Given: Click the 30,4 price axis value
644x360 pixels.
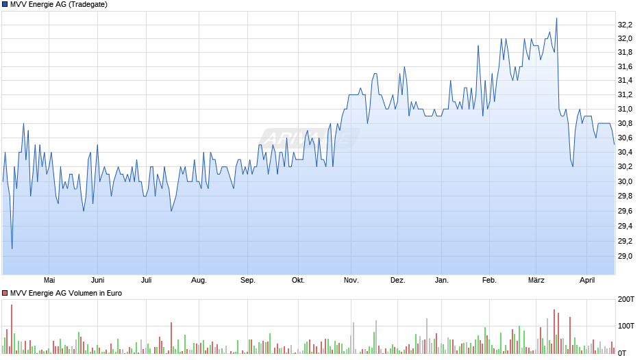Looking at the screenshot, I should (x=625, y=153).
